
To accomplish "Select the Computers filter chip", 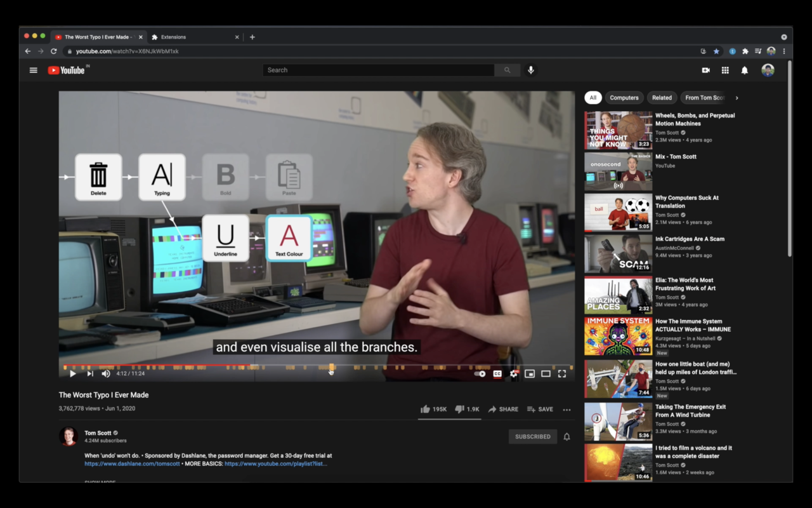I will coord(624,98).
